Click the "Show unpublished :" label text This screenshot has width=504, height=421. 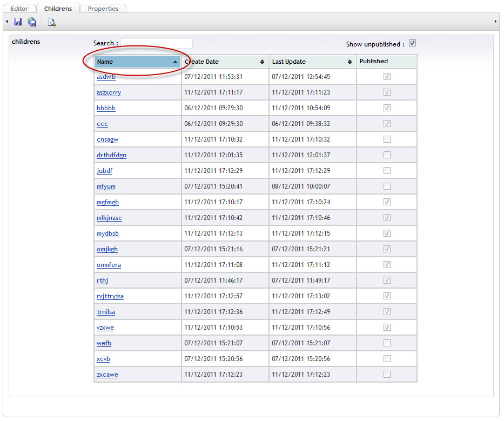[375, 44]
